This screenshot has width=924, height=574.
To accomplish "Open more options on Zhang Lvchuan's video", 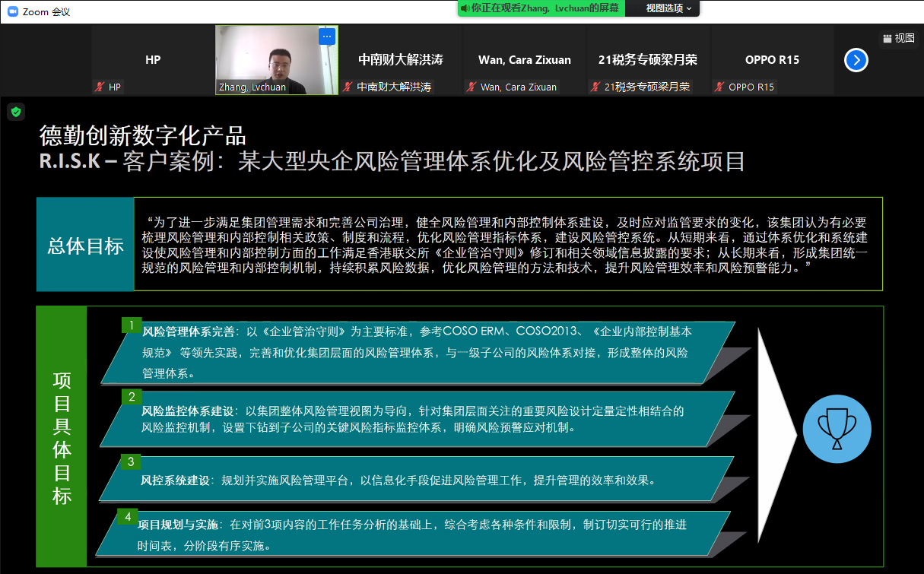I will [x=327, y=36].
